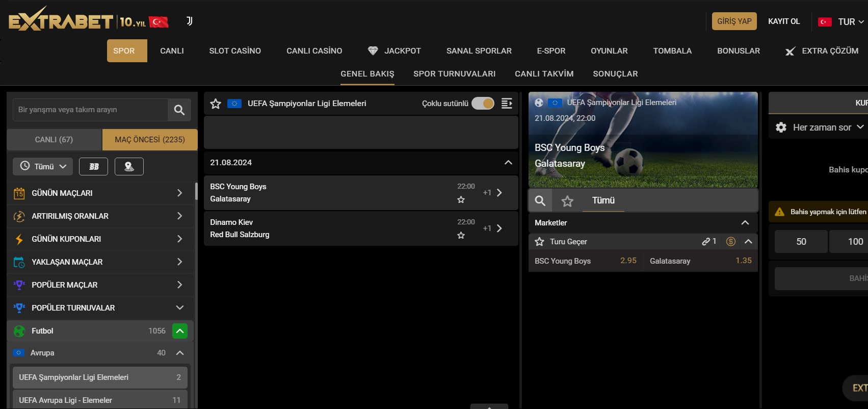This screenshot has height=409, width=868.
Task: Click the Extra Çözüm tools icon
Action: [x=790, y=51]
